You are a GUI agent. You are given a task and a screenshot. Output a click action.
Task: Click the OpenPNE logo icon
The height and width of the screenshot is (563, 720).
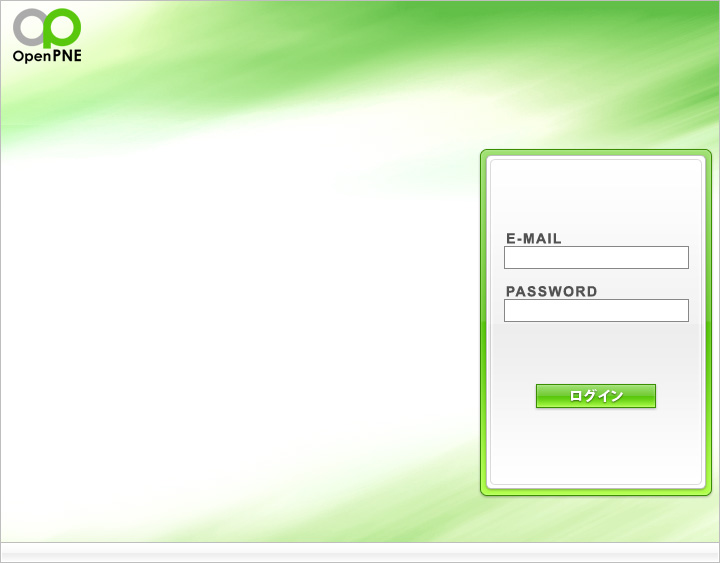[47, 35]
